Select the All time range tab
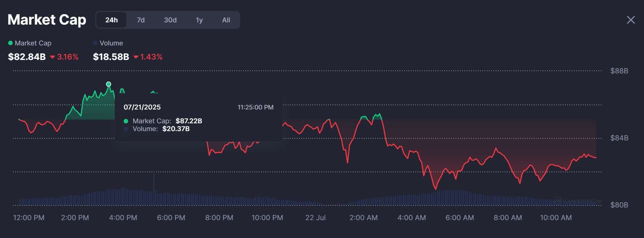 click(x=226, y=20)
